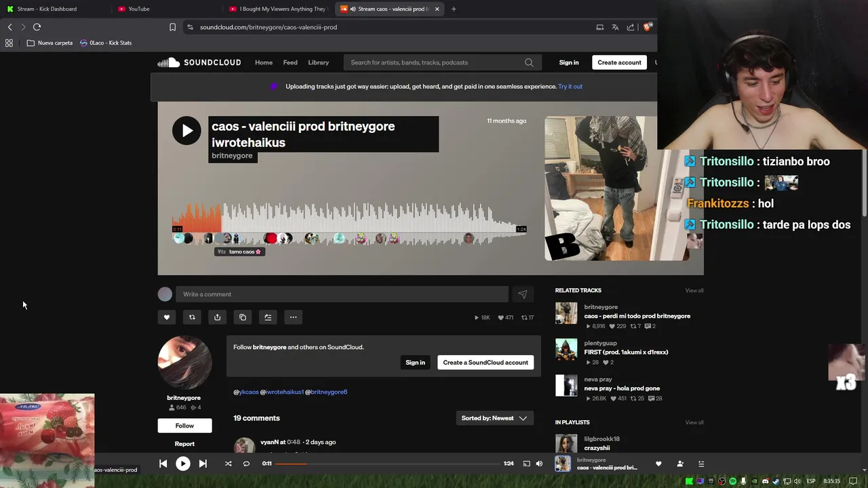Screen dimensions: 868x488
Task: Open Discord from the system tray
Action: [766, 481]
